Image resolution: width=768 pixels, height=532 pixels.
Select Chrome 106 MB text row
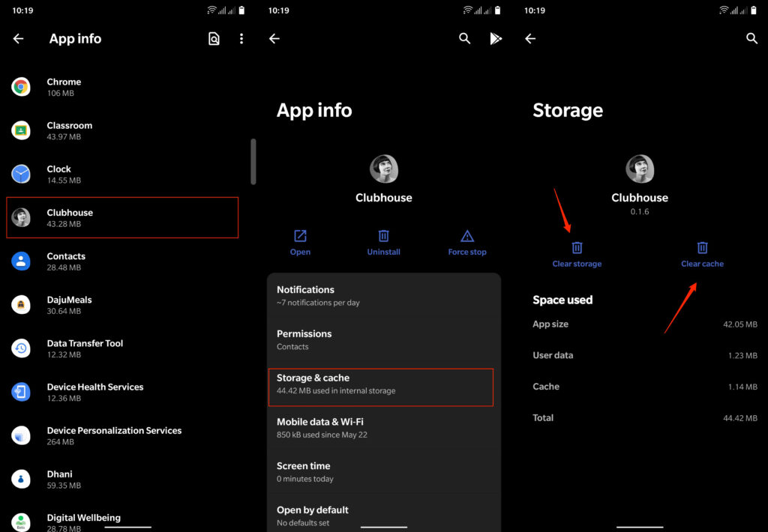(64, 87)
